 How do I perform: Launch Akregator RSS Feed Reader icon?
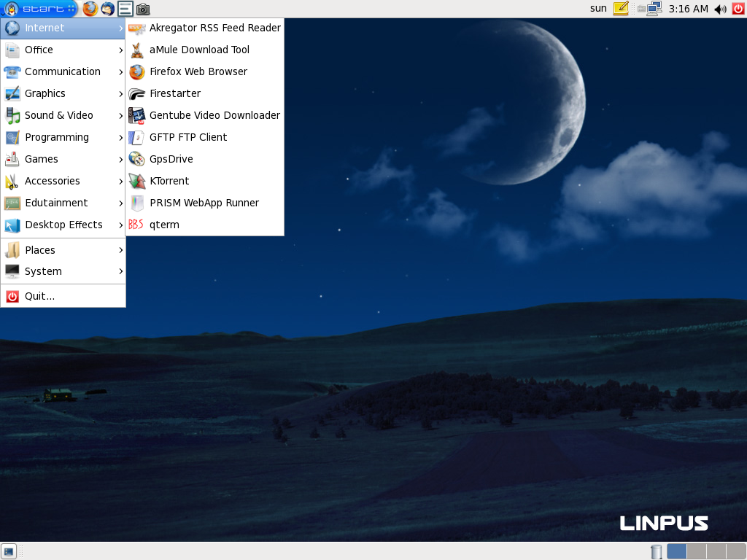[x=136, y=28]
